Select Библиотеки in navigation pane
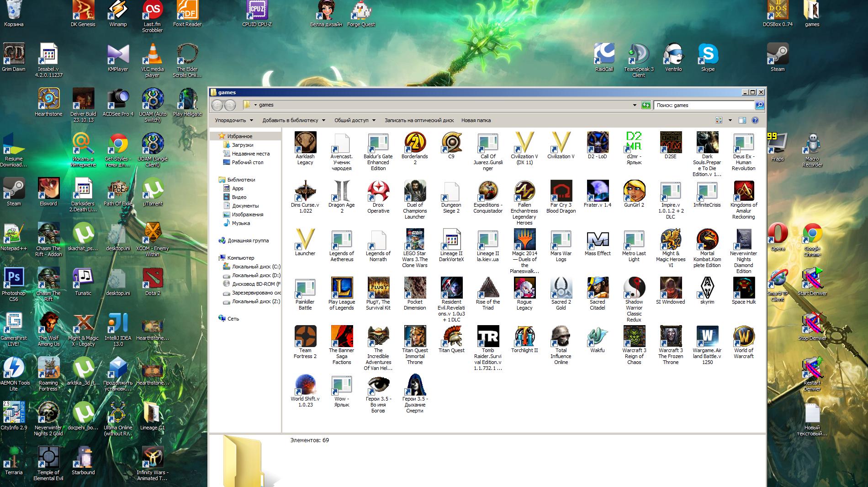This screenshot has height=487, width=868. 241,180
